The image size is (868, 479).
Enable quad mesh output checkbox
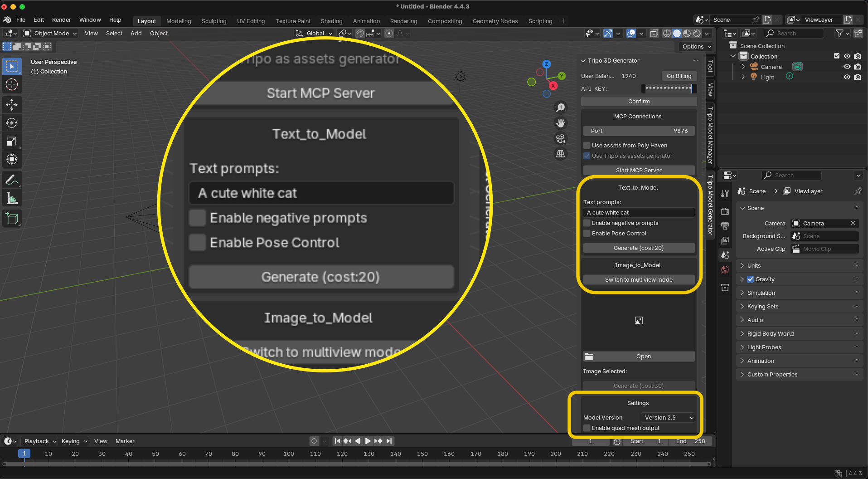(587, 428)
